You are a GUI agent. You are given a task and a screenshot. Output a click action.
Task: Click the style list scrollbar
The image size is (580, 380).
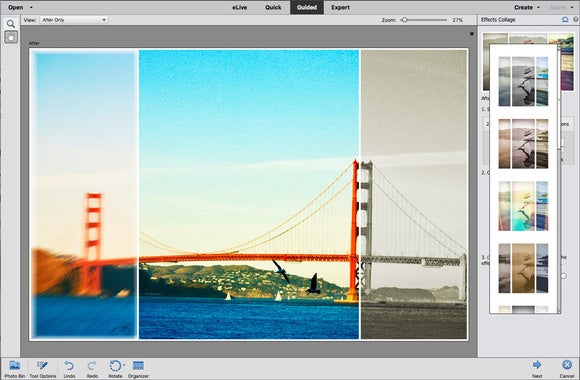[x=559, y=179]
